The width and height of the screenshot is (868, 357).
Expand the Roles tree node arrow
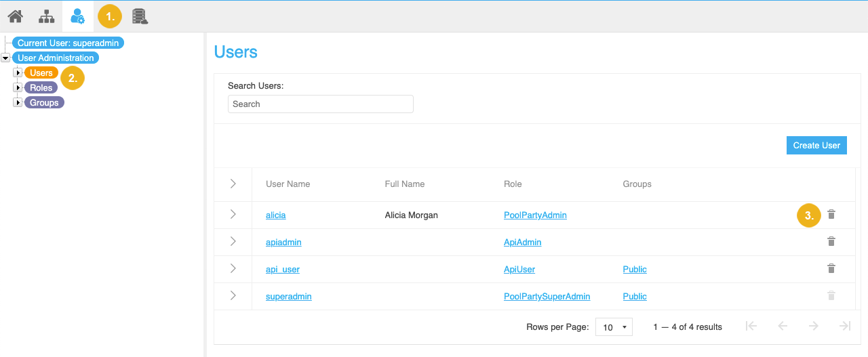[18, 88]
